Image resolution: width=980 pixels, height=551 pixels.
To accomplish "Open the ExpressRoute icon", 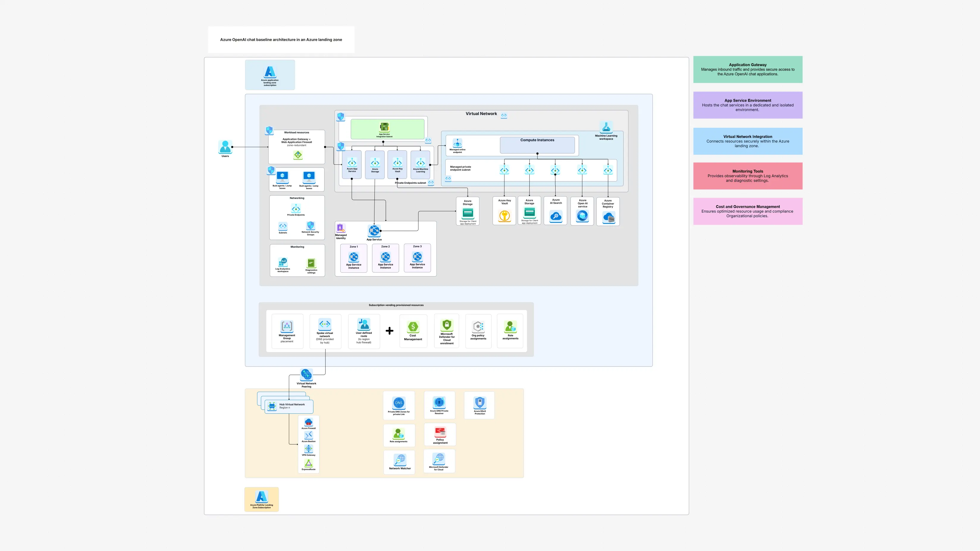I will tap(308, 463).
